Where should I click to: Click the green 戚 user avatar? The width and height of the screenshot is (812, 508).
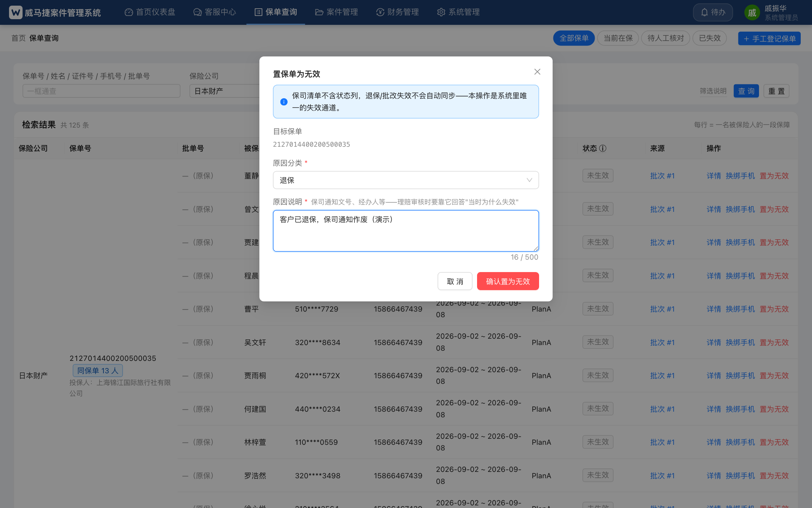click(x=752, y=13)
